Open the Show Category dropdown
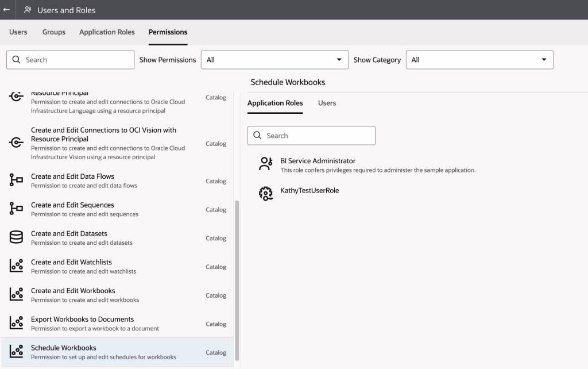This screenshot has width=588, height=369. [x=479, y=60]
